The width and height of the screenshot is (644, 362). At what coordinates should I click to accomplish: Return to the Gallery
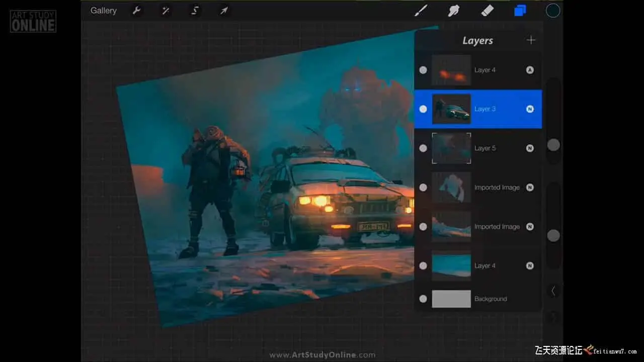coord(104,11)
